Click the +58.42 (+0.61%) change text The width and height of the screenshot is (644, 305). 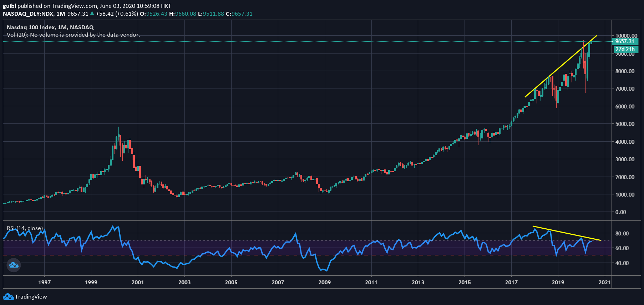[117, 14]
